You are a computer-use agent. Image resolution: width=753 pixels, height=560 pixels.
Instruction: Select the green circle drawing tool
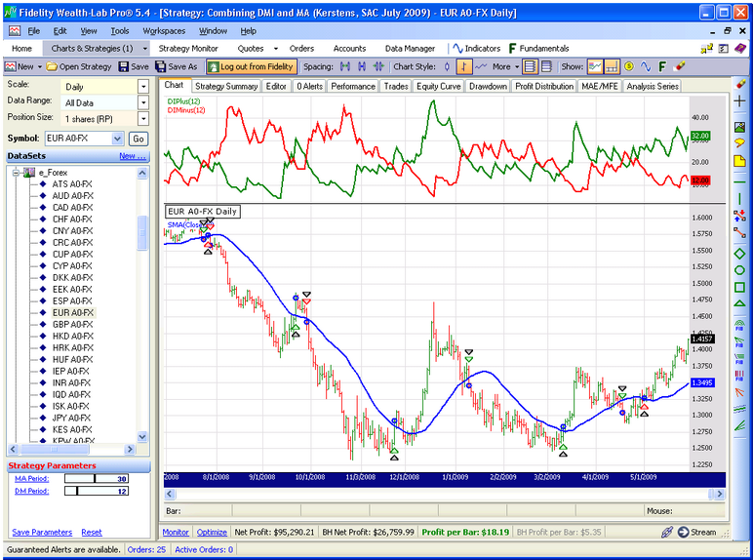739,270
